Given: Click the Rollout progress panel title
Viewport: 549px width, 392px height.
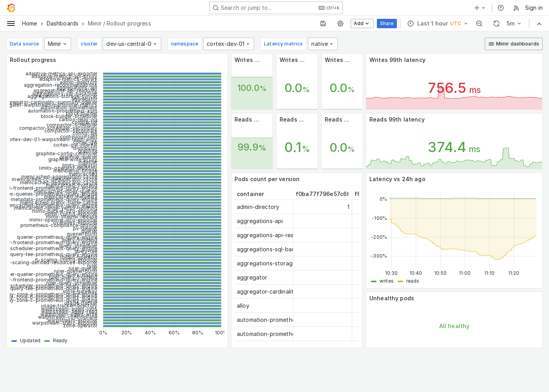Looking at the screenshot, I should [33, 60].
